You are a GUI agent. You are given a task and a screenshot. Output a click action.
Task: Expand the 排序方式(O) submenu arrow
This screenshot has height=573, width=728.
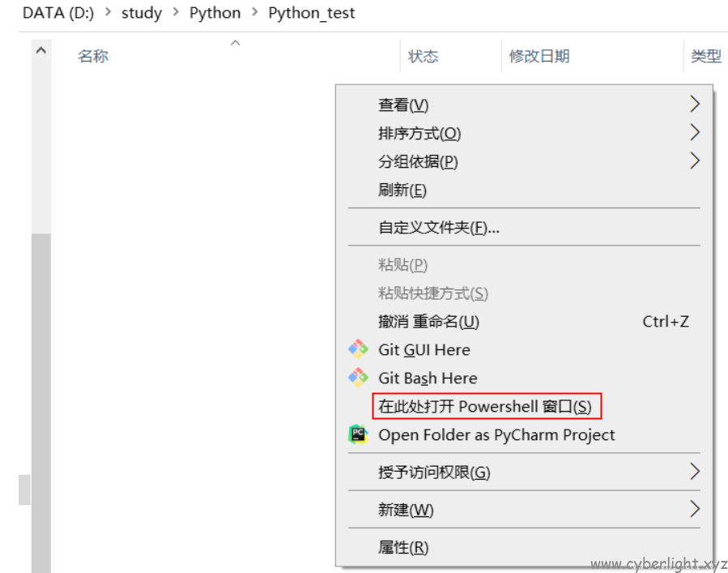(694, 133)
